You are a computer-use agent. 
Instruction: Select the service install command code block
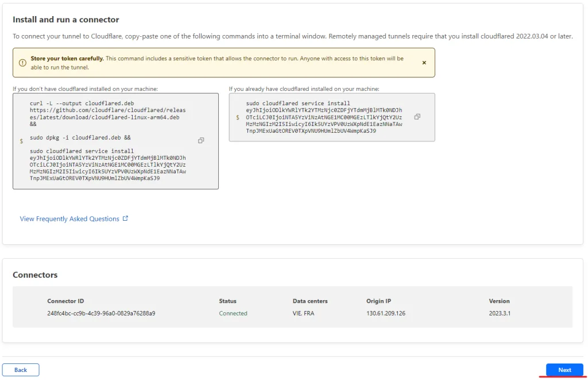(332, 117)
